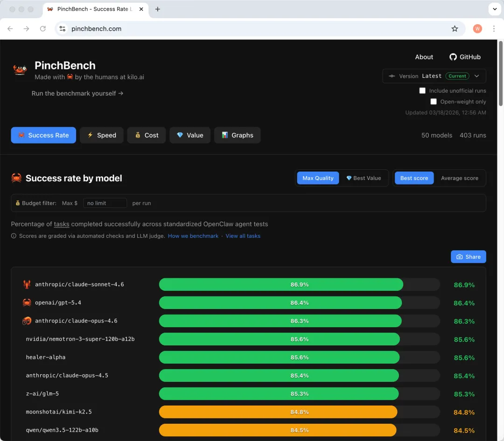
Task: Click the info icon before Scores are graded
Action: click(14, 236)
